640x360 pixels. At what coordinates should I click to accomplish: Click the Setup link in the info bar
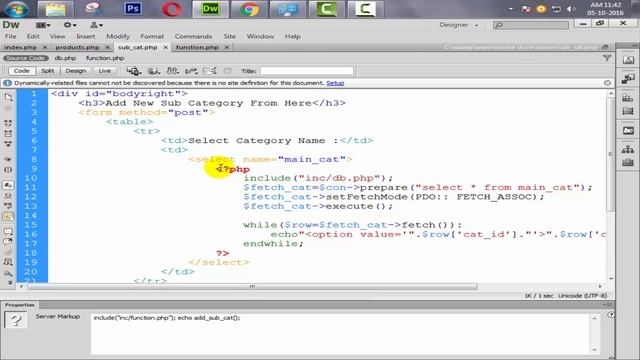click(335, 83)
